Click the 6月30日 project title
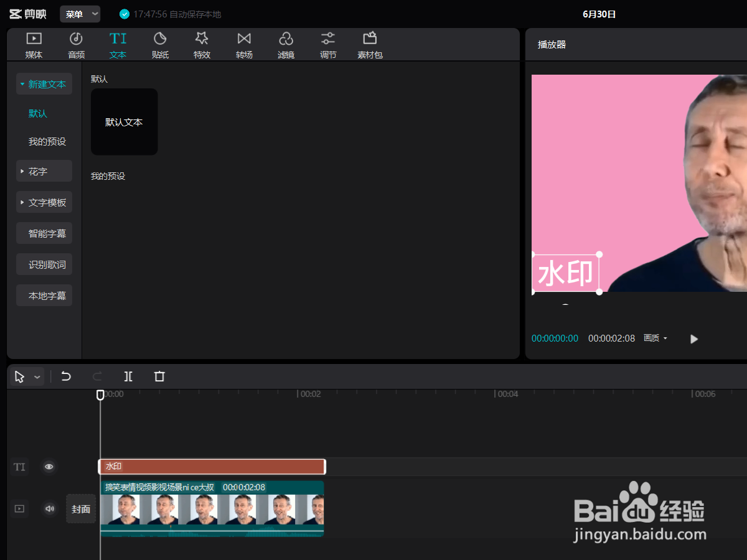Image resolution: width=747 pixels, height=560 pixels. [x=599, y=14]
